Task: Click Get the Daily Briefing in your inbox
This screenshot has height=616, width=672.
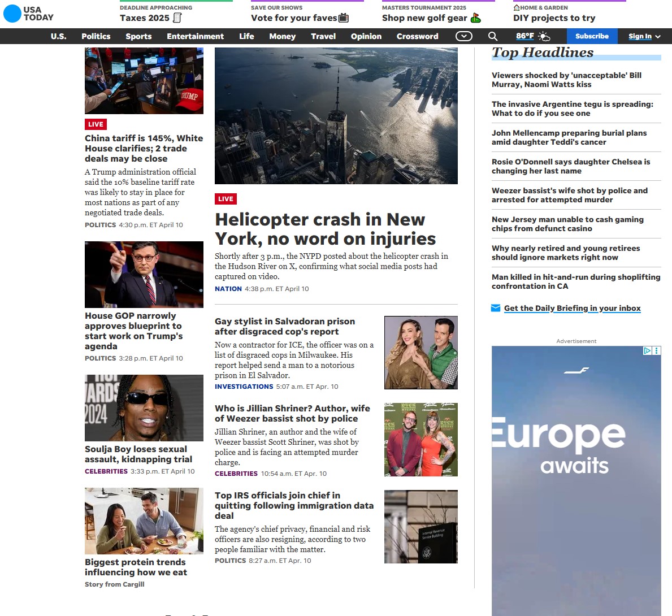Action: pyautogui.click(x=572, y=308)
